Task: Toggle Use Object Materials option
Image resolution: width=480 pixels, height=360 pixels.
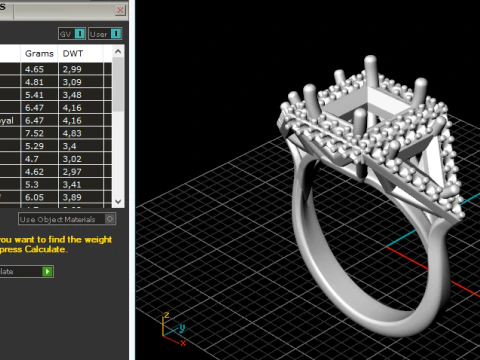Action: [x=67, y=219]
